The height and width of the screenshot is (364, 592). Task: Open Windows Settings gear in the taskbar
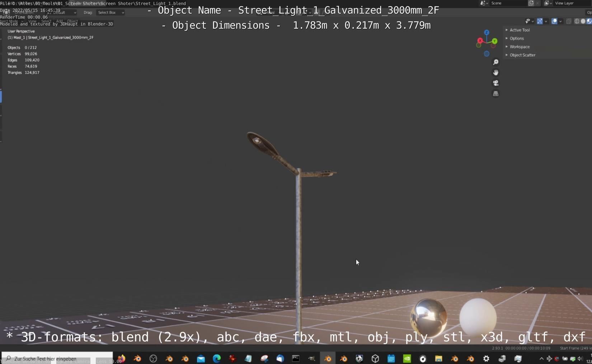pyautogui.click(x=486, y=358)
